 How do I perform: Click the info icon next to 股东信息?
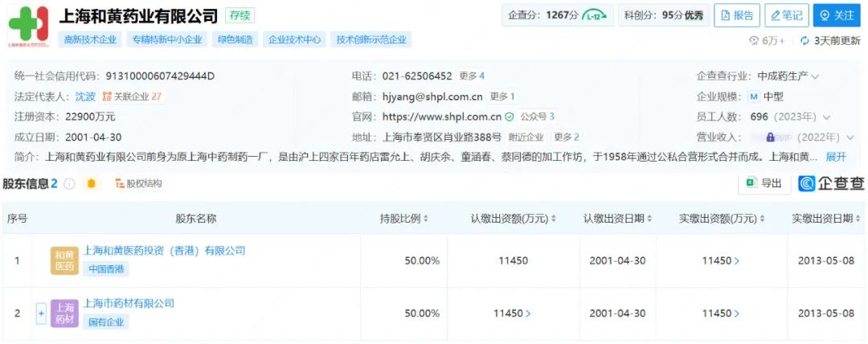click(x=70, y=184)
